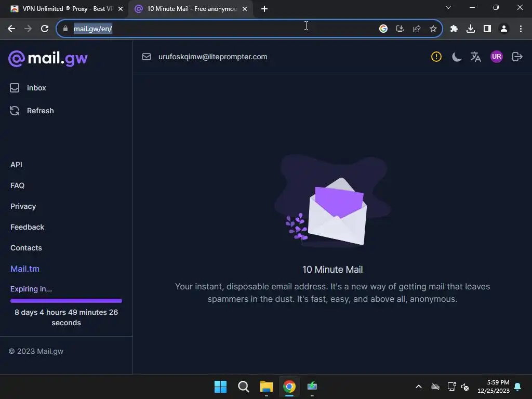Go forward in browser history
Viewport: 532px width, 399px height.
(28, 29)
